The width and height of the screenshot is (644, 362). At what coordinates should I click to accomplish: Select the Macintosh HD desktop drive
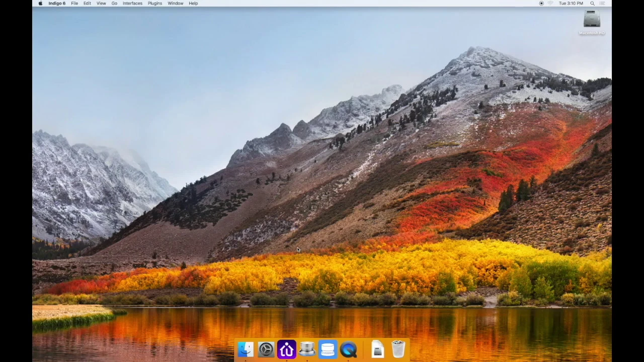[x=592, y=23]
